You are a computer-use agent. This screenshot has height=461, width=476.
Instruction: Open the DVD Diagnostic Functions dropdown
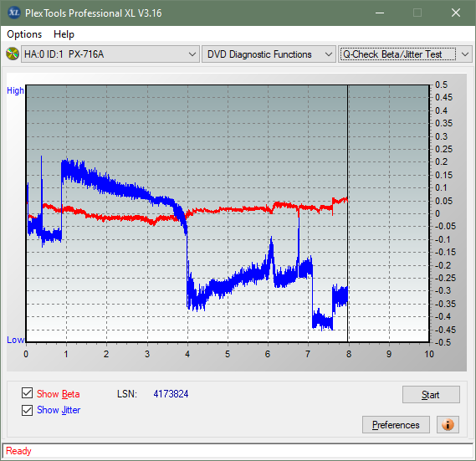(269, 54)
